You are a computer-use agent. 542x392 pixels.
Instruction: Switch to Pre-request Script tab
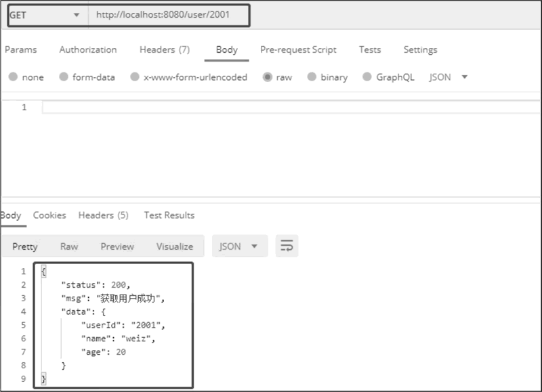pyautogui.click(x=298, y=49)
